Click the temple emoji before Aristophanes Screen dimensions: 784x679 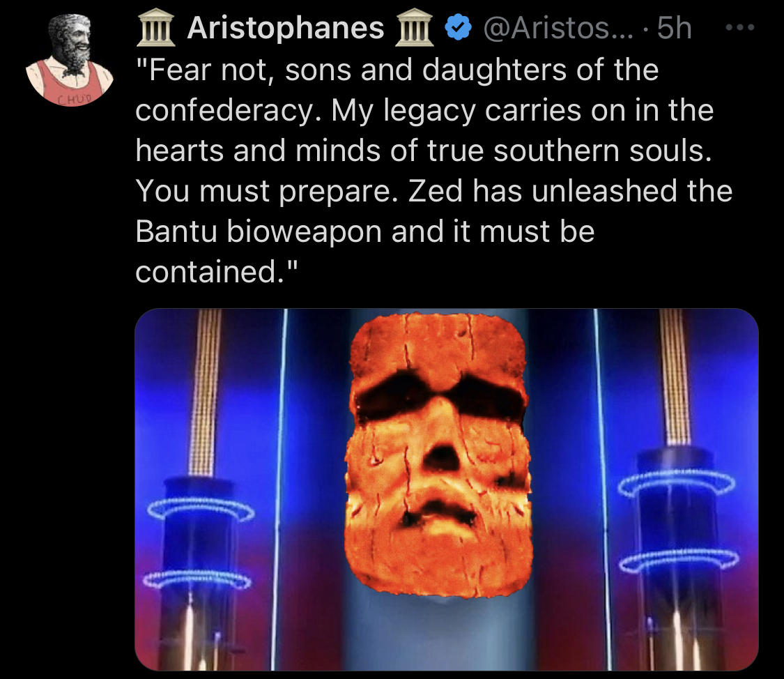156,29
